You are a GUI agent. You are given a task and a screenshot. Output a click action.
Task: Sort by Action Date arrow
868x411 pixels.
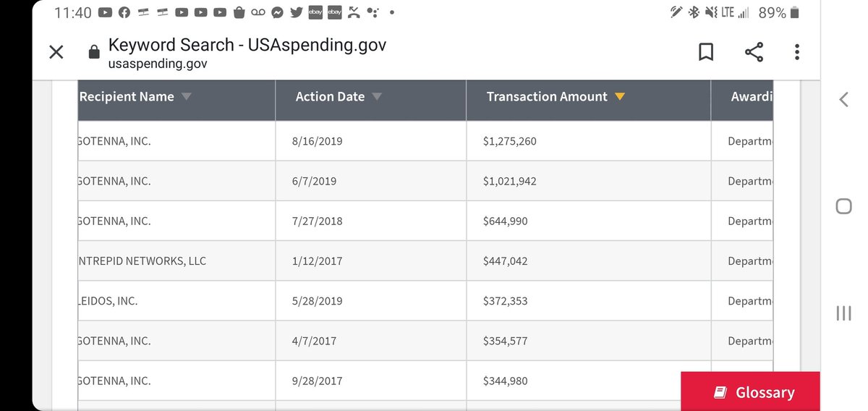[376, 97]
